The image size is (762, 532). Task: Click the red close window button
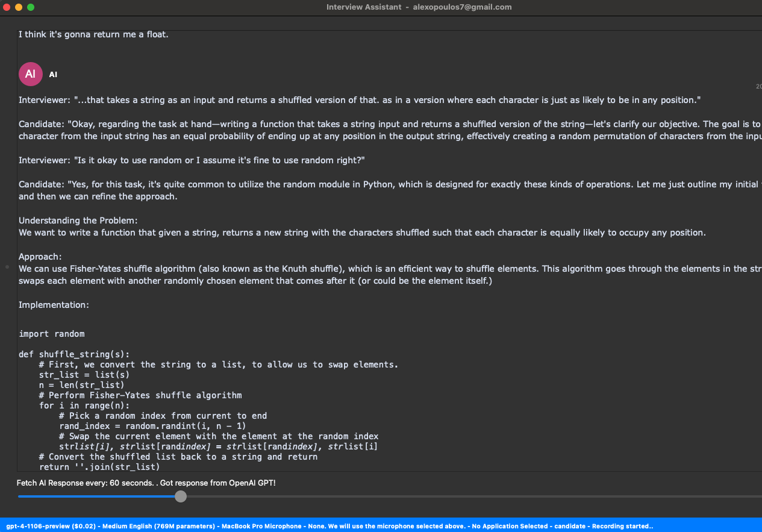[x=7, y=7]
